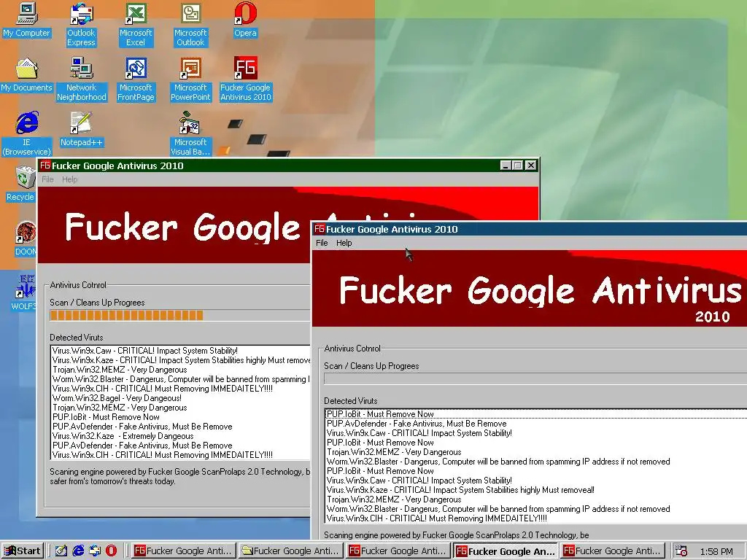Open the File menu in the back antivirus window

pyautogui.click(x=47, y=179)
